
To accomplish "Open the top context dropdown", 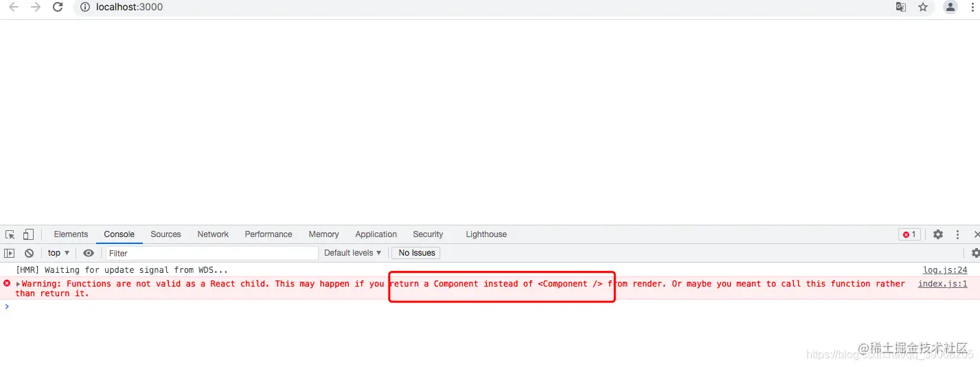I will [58, 253].
